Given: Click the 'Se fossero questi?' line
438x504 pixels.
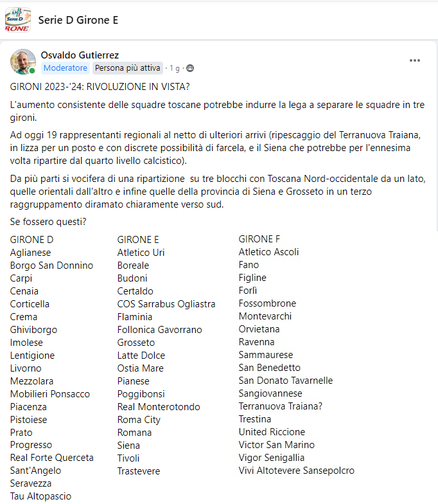Looking at the screenshot, I should [x=49, y=222].
